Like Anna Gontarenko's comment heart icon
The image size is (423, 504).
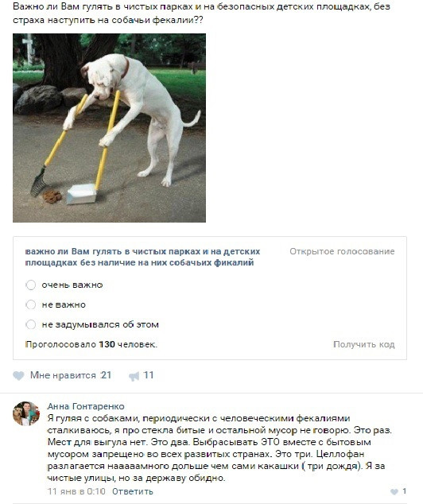pyautogui.click(x=394, y=491)
